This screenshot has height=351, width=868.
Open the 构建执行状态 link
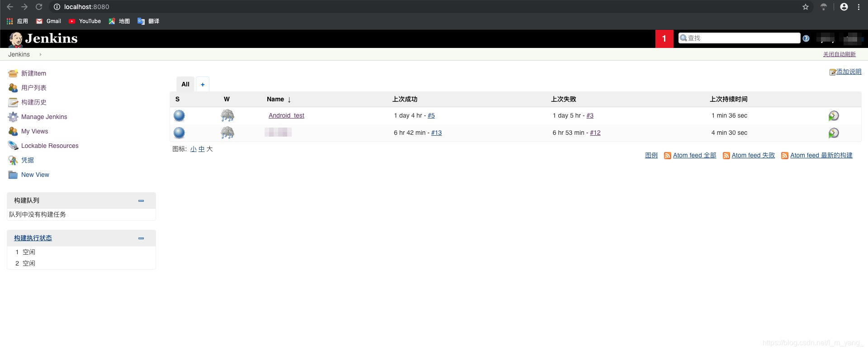33,238
